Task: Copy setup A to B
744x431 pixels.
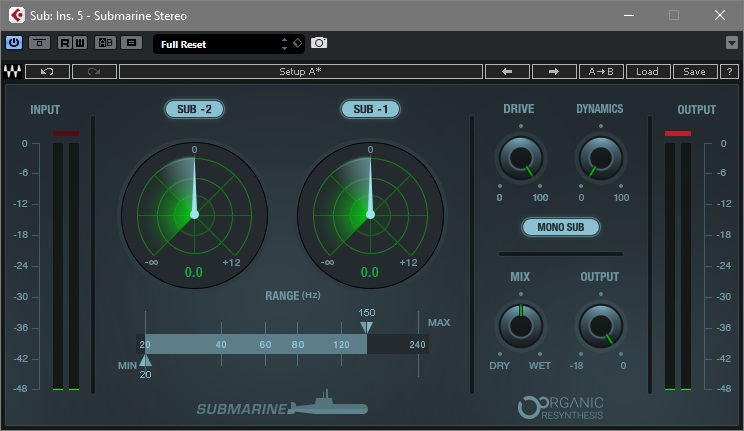Action: tap(601, 72)
